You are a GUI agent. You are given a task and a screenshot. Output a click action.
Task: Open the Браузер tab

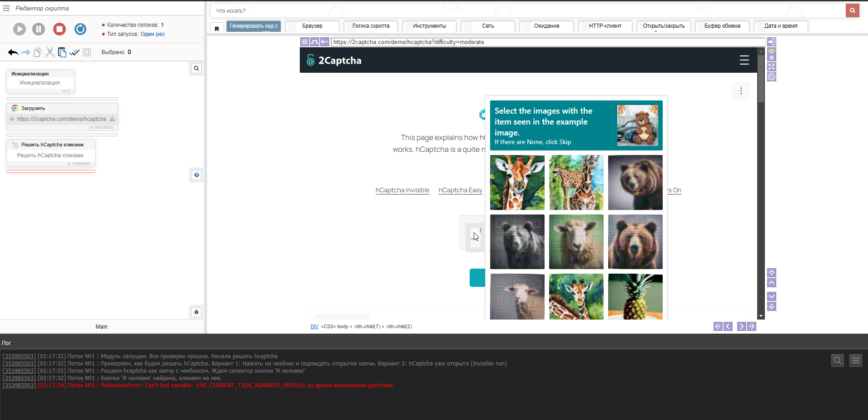[312, 26]
